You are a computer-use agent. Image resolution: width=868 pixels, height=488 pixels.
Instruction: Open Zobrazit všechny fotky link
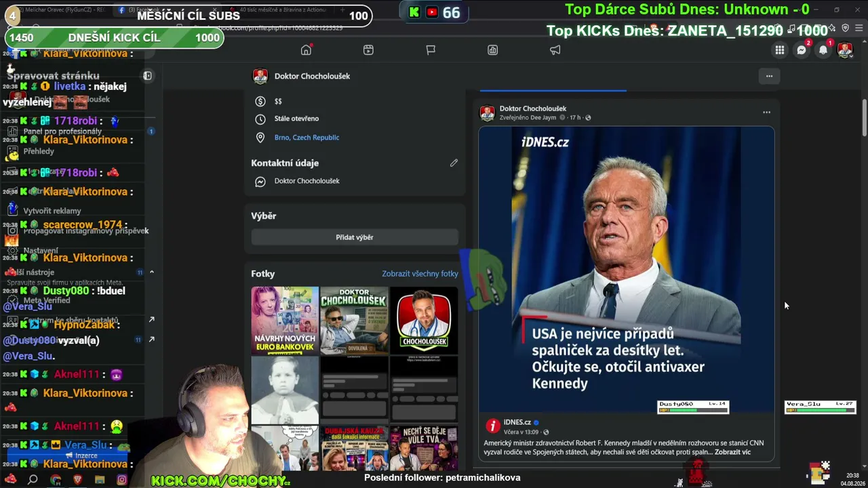click(420, 274)
